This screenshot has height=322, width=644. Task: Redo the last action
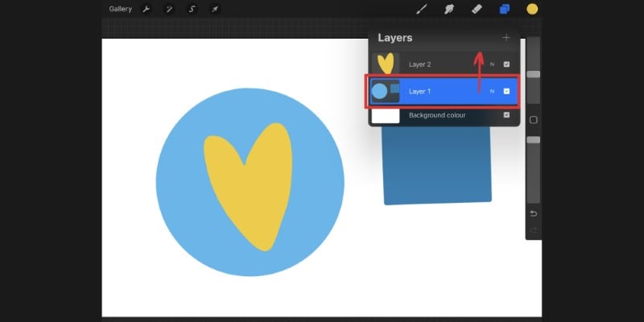(x=534, y=230)
